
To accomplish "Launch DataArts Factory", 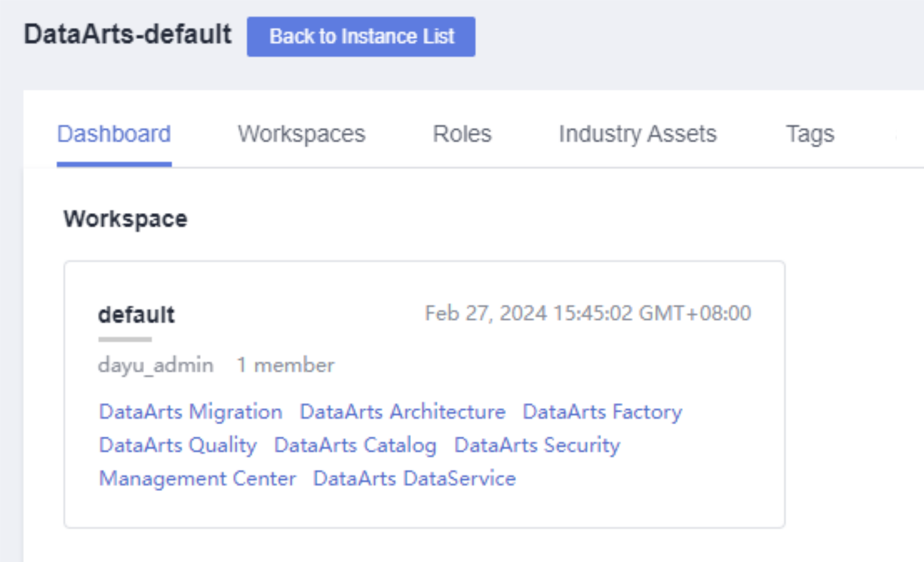I will coord(602,412).
